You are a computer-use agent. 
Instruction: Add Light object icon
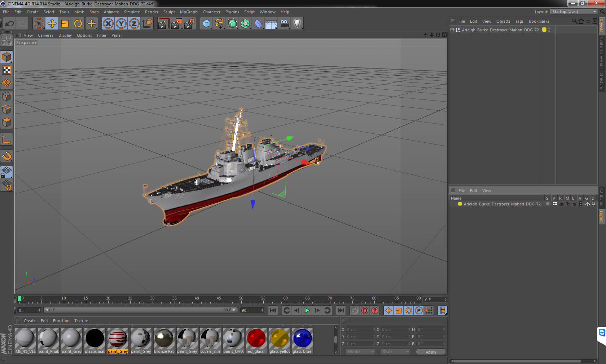[297, 24]
